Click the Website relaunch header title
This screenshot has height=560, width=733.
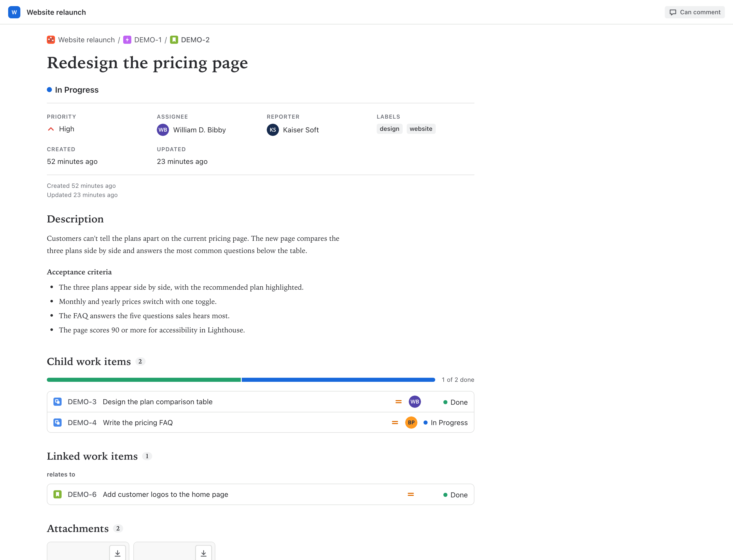[x=56, y=12]
